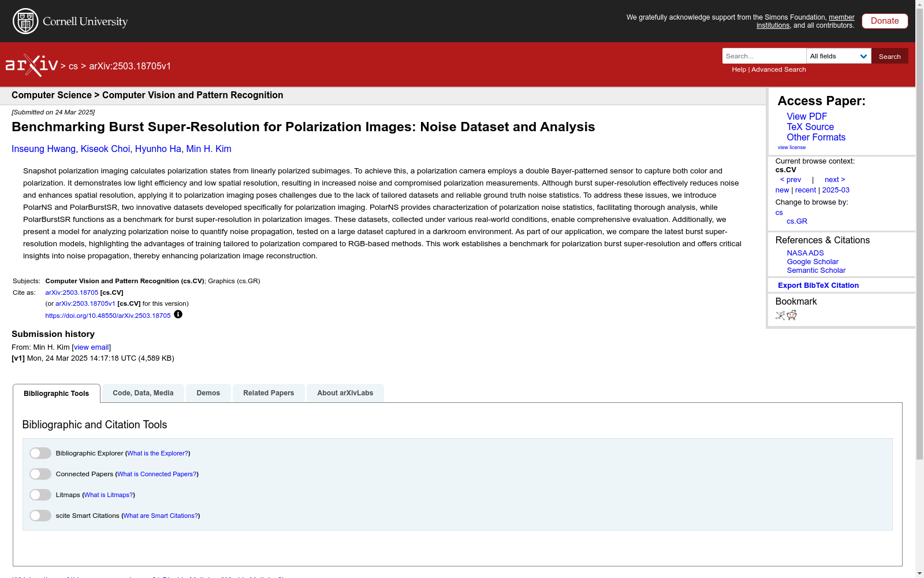The image size is (924, 578).
Task: Open Other Formats link
Action: (x=816, y=137)
